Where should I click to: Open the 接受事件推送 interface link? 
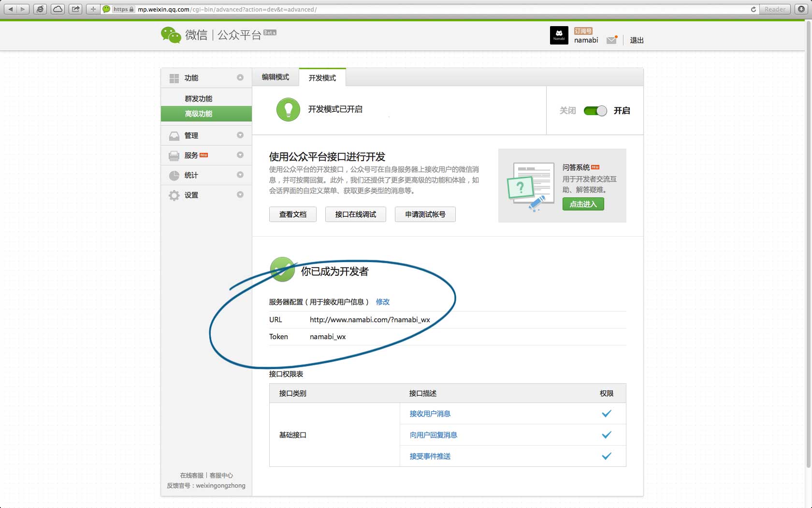(430, 456)
